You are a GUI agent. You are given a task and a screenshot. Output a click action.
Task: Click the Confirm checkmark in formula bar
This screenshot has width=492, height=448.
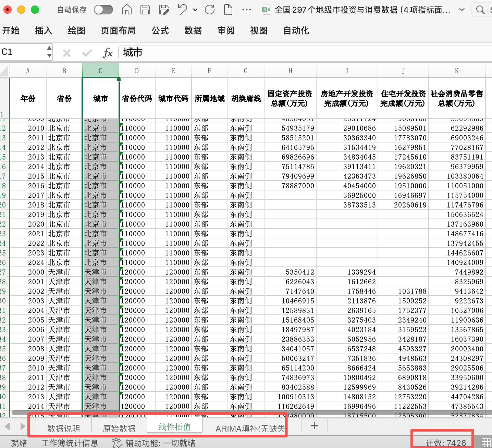click(87, 53)
